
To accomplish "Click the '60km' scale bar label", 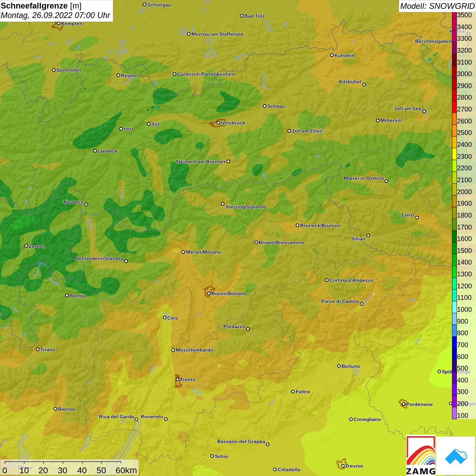I will [126, 470].
